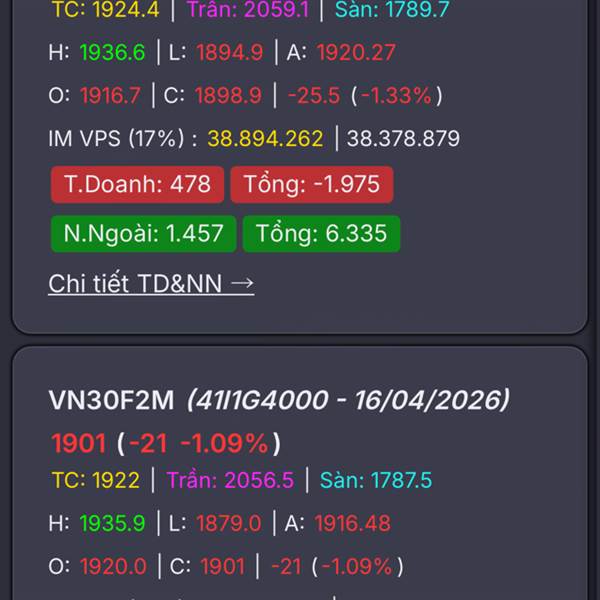Screen dimensions: 600x600
Task: Tap the red T.Doanh: 478 badge
Action: (137, 184)
